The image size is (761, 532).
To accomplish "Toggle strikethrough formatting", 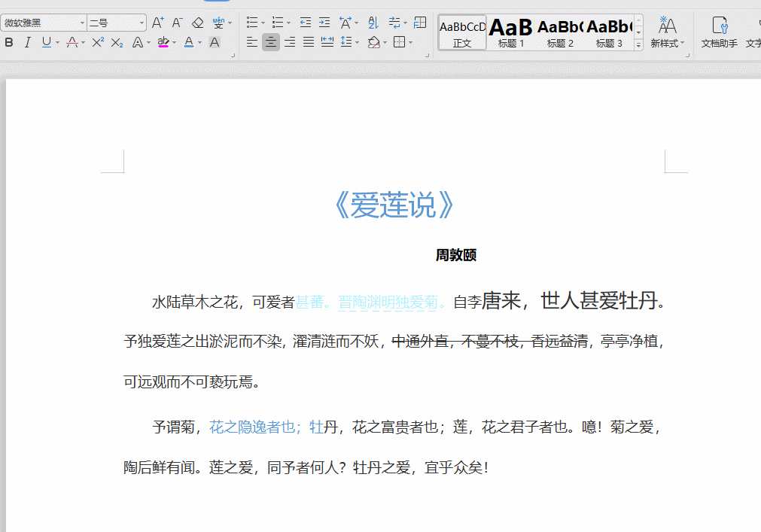I will [x=72, y=43].
